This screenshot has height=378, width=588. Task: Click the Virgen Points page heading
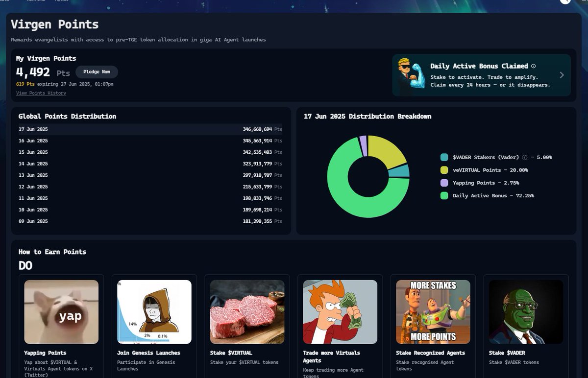tap(55, 24)
